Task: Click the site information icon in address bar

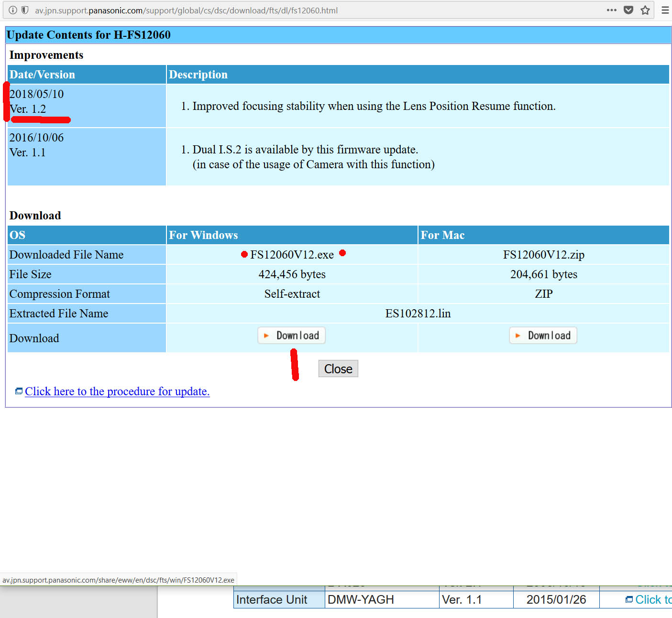Action: (x=13, y=10)
